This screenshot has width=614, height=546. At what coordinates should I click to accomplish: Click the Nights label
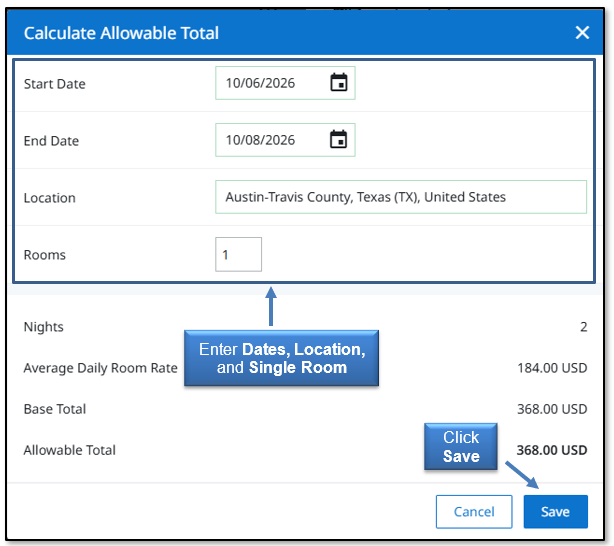click(43, 327)
